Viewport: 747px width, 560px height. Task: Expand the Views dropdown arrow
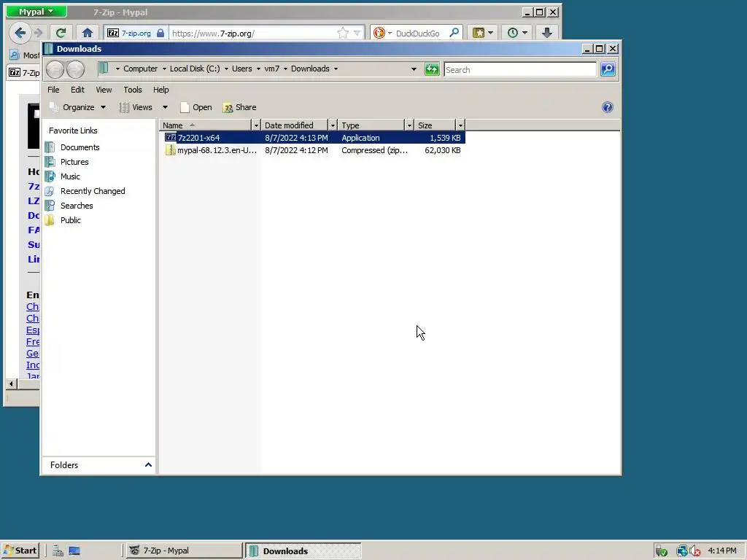pyautogui.click(x=165, y=107)
